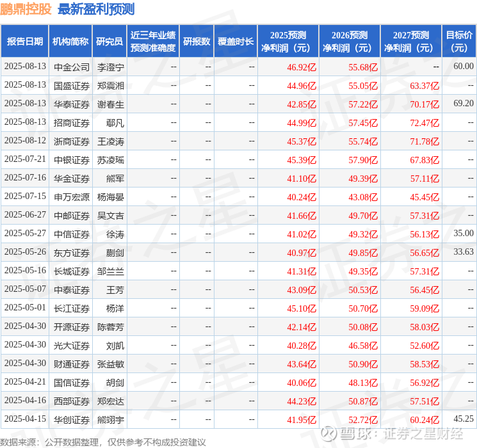Select the 西部证券 institution cell

pos(72,401)
